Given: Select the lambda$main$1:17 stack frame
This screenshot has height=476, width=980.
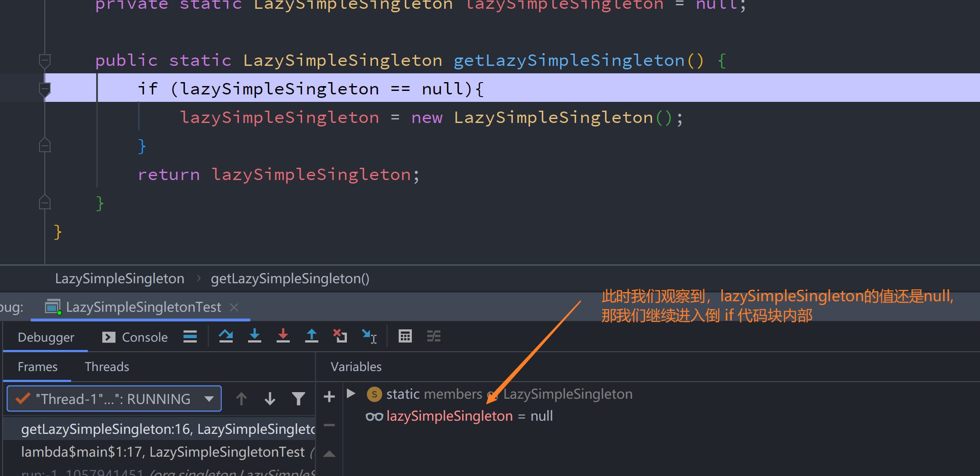Looking at the screenshot, I should pyautogui.click(x=162, y=452).
